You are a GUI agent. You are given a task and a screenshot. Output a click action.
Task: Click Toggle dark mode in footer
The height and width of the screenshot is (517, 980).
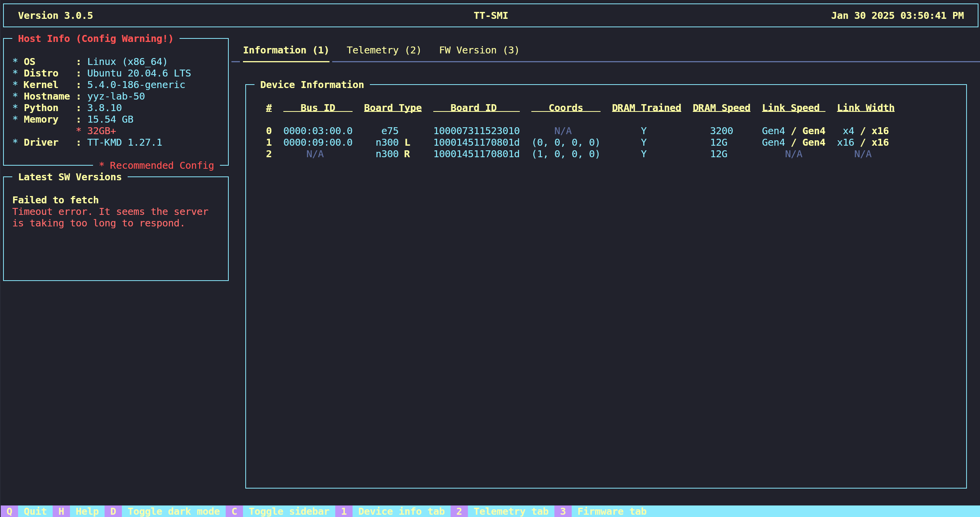click(x=174, y=511)
